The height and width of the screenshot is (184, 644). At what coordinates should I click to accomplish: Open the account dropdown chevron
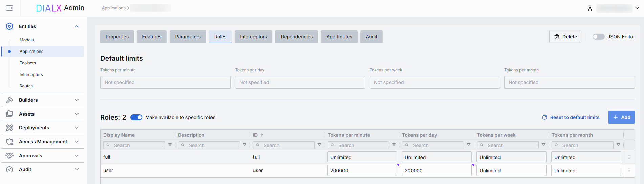(x=637, y=8)
